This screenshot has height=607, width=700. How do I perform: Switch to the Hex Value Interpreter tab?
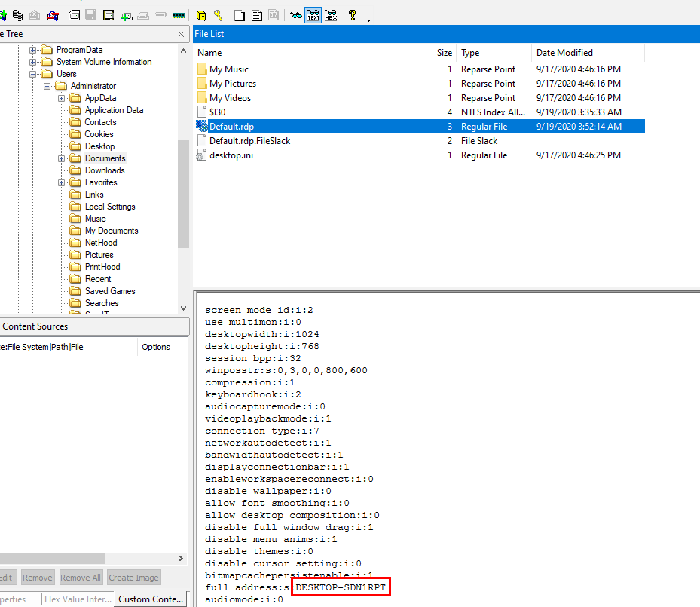coord(78,599)
